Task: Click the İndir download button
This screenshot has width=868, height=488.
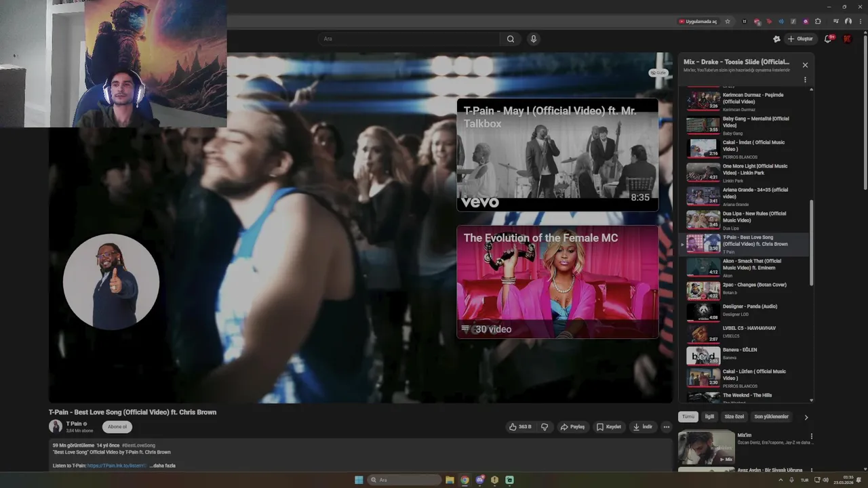Action: 642,427
